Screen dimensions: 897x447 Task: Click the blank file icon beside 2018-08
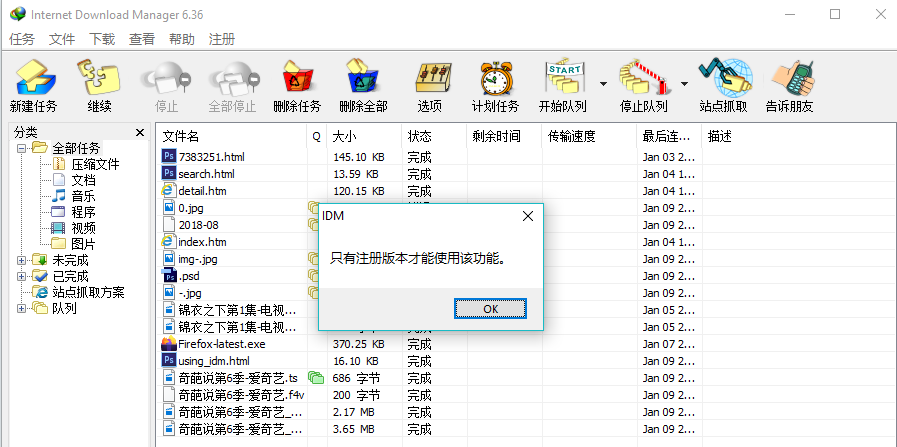click(169, 224)
